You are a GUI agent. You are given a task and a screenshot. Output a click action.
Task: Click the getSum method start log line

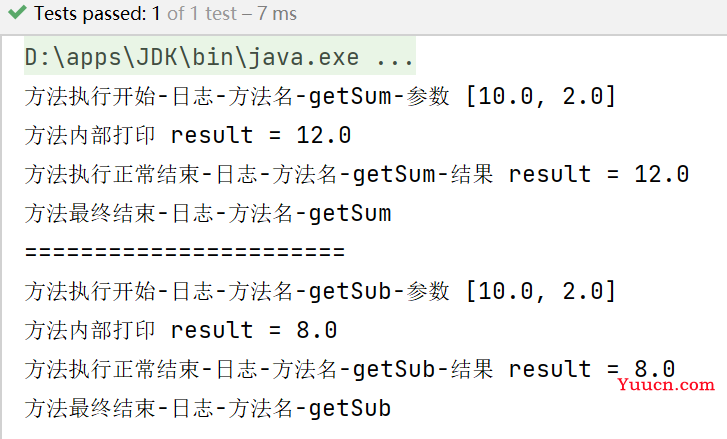(320, 97)
